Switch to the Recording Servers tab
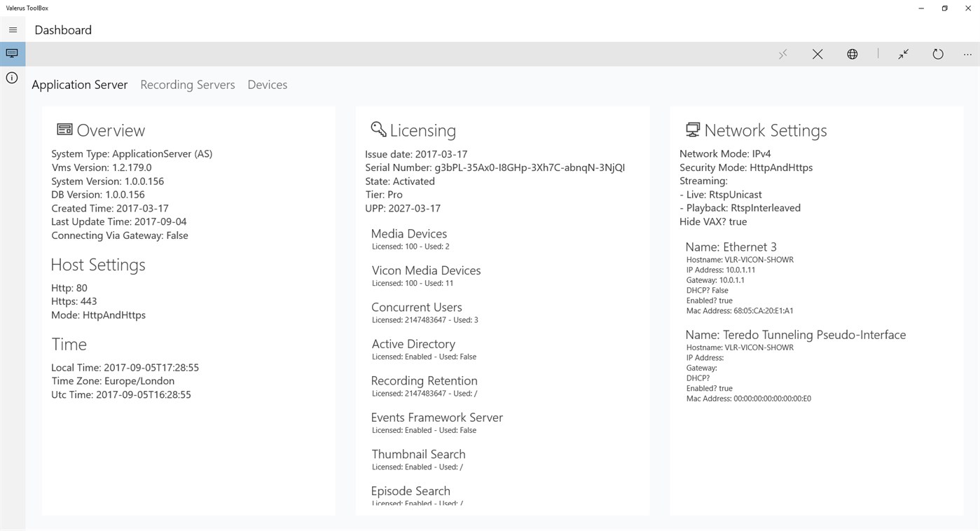The image size is (980, 531). (187, 84)
